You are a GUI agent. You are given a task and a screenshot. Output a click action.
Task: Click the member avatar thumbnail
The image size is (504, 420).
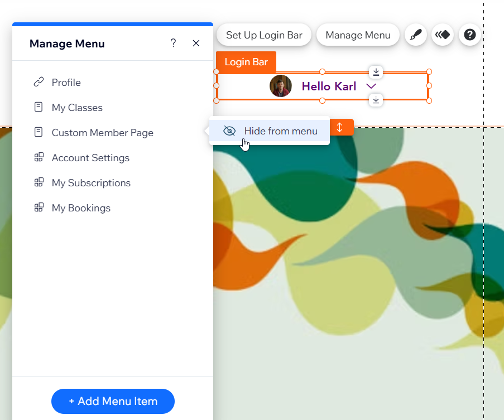281,86
